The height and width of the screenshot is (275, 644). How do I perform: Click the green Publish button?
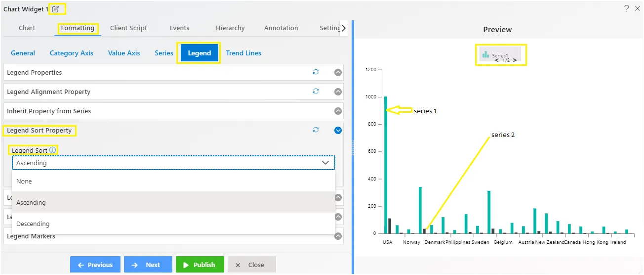point(200,265)
